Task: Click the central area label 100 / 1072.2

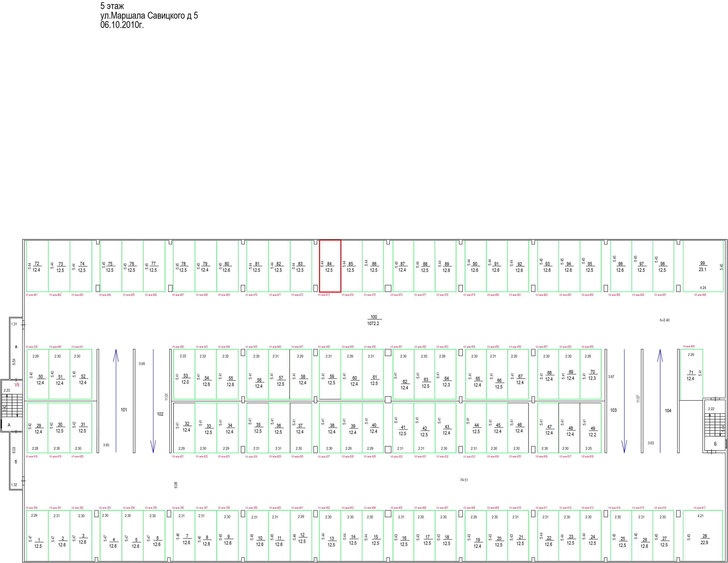Action: click(374, 320)
